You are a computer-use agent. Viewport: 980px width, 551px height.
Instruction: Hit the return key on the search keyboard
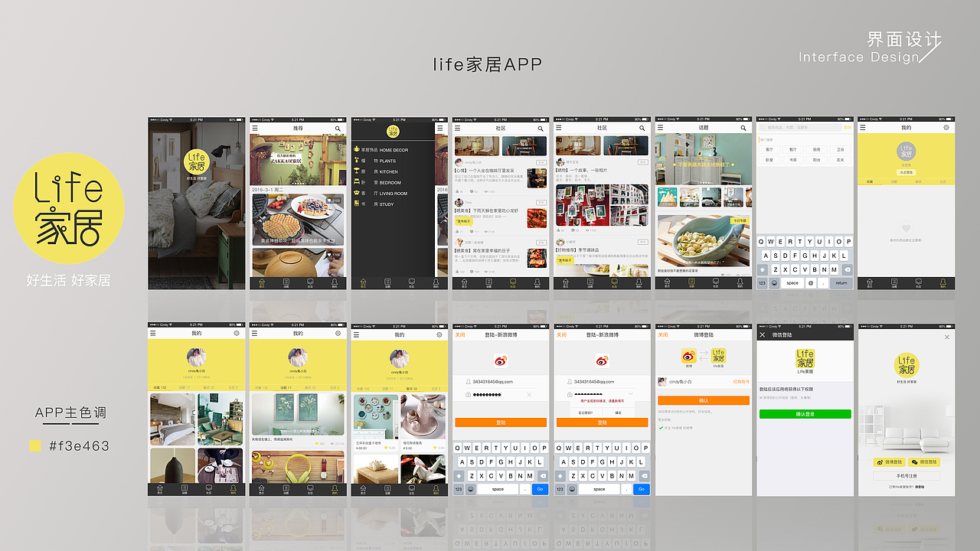point(841,283)
